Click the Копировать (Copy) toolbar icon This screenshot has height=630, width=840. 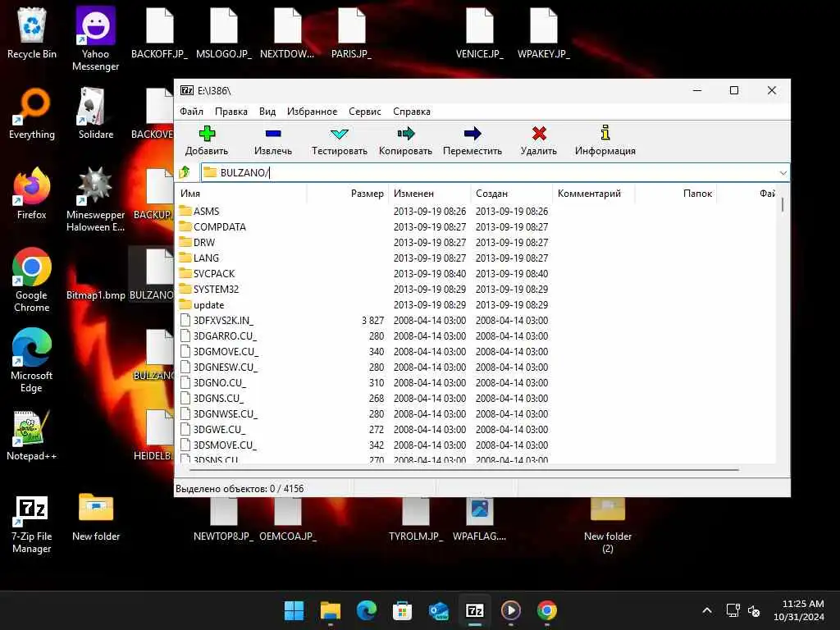click(x=405, y=134)
